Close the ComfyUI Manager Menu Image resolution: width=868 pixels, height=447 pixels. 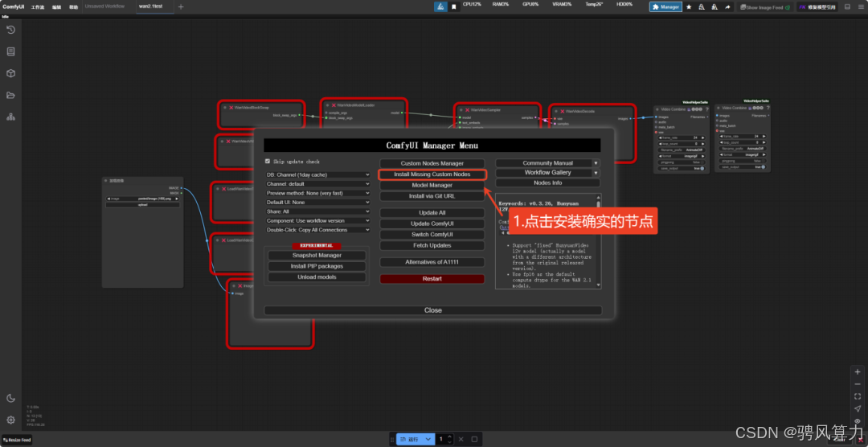(433, 310)
